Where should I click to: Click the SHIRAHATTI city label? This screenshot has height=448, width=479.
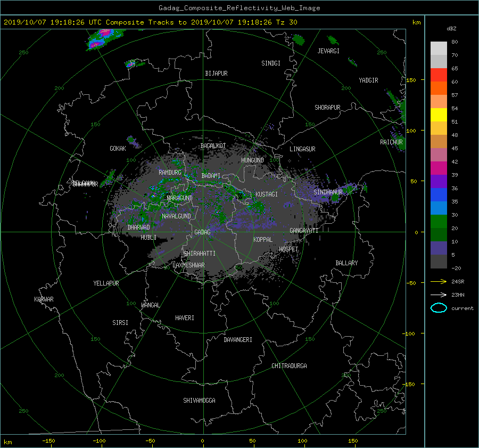tap(200, 254)
